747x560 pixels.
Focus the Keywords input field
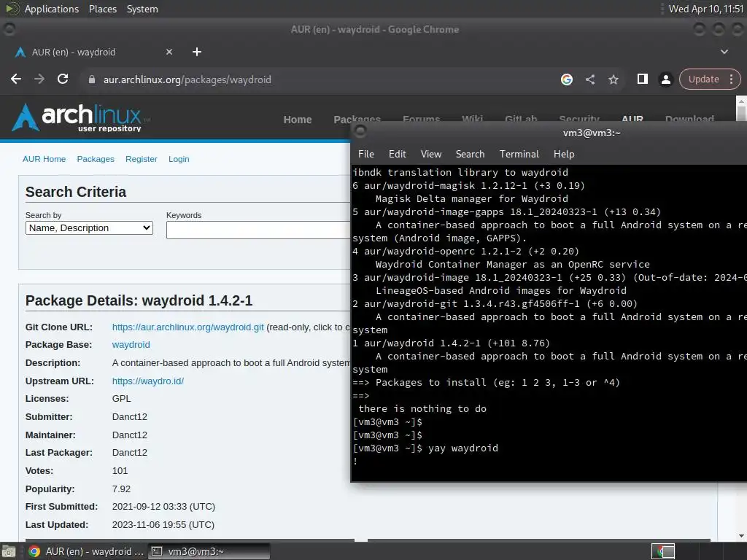point(258,230)
